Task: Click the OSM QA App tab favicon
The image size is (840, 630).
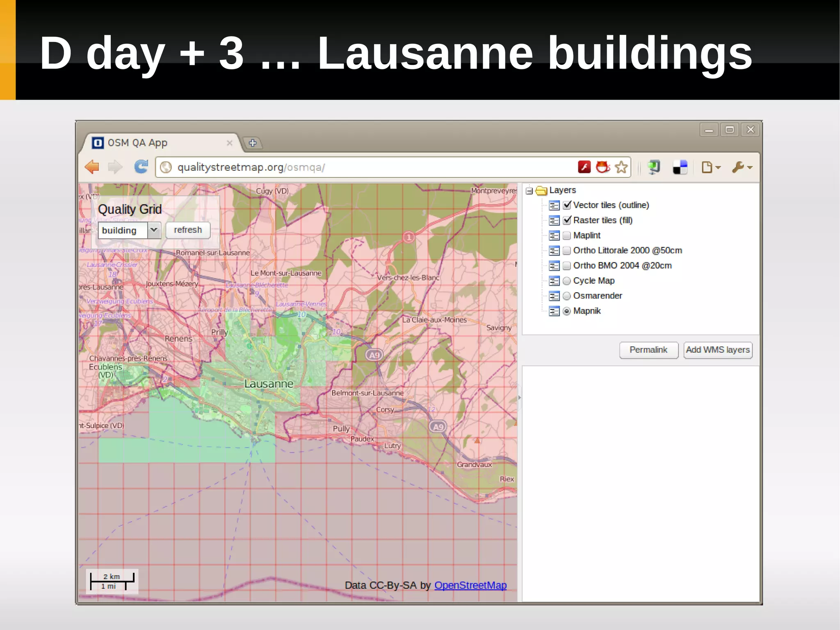Action: coord(98,142)
